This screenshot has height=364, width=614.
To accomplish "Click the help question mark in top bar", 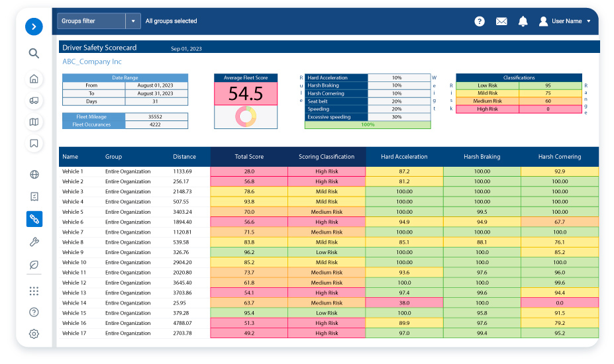I will pos(480,21).
